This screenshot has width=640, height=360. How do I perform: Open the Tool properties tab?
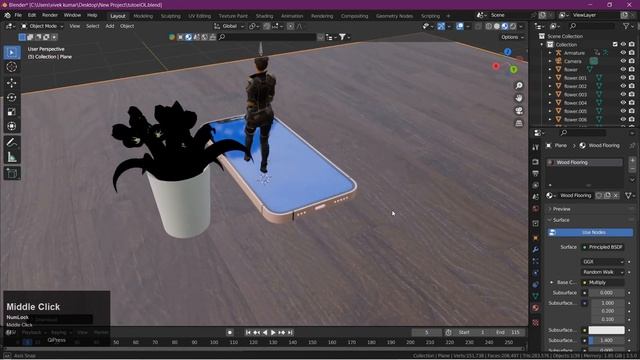(x=536, y=147)
